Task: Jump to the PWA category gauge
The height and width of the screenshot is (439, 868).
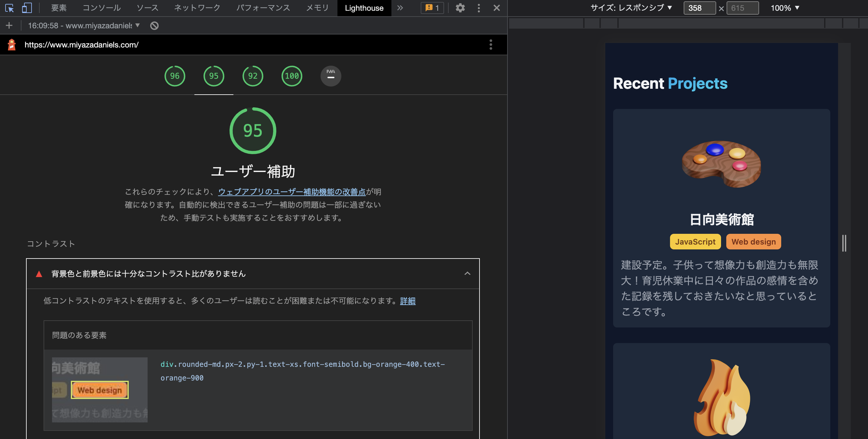Action: click(331, 76)
